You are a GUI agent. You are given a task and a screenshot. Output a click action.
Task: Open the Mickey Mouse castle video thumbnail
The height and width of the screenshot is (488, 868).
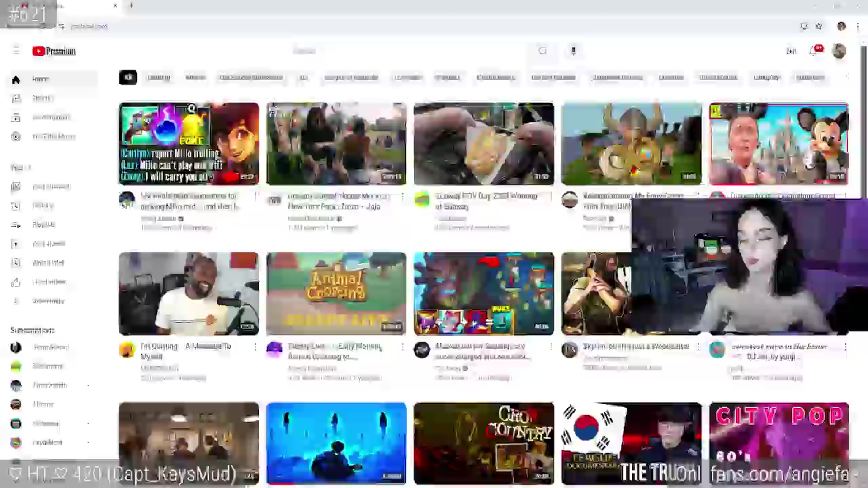779,144
